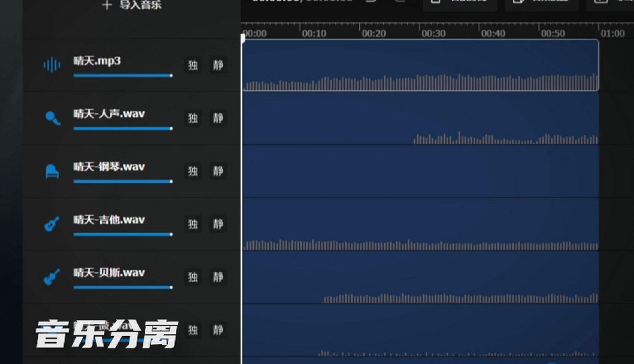The image size is (634, 364).
Task: Click the 晴天-吉他.wav volume slider
Action: [123, 235]
